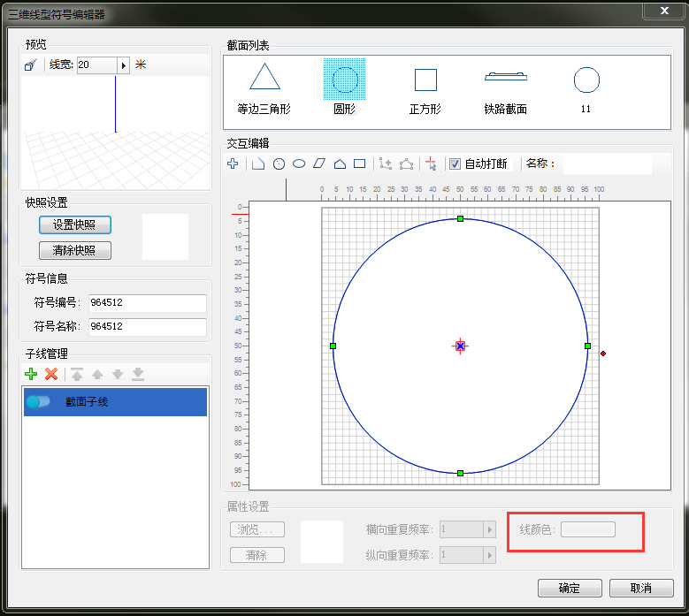The height and width of the screenshot is (616, 689).
Task: Click the top green circle handle
Action: pyautogui.click(x=460, y=218)
